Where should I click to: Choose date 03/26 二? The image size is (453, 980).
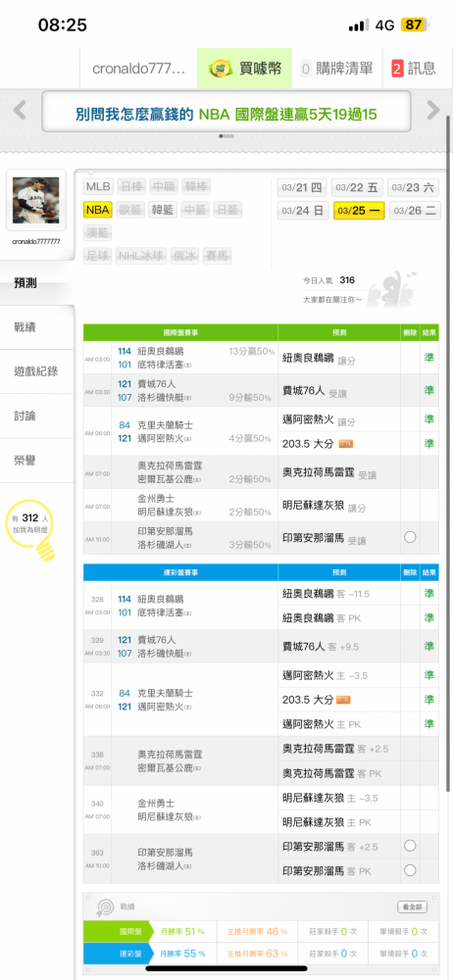(415, 211)
